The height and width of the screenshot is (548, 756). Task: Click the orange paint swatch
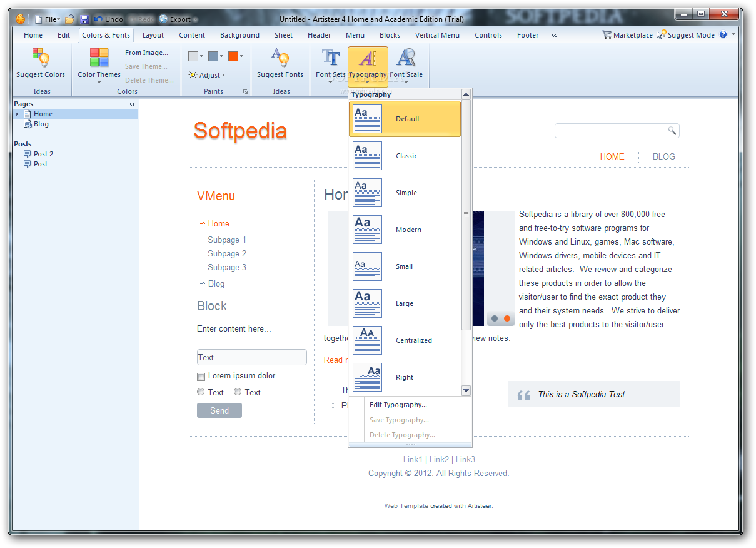[x=233, y=56]
